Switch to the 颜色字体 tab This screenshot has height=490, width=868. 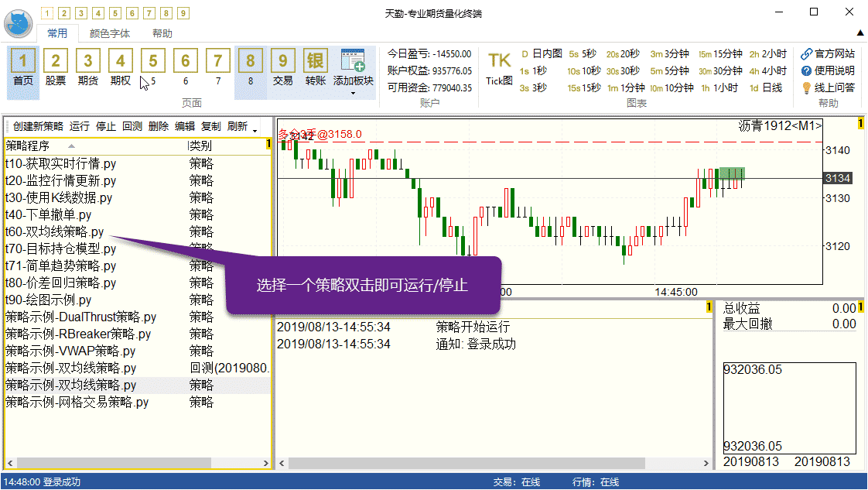coord(109,33)
